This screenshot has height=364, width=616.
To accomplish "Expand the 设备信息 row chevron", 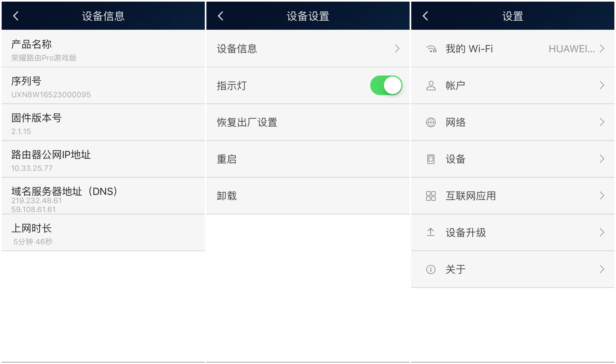I will [398, 49].
